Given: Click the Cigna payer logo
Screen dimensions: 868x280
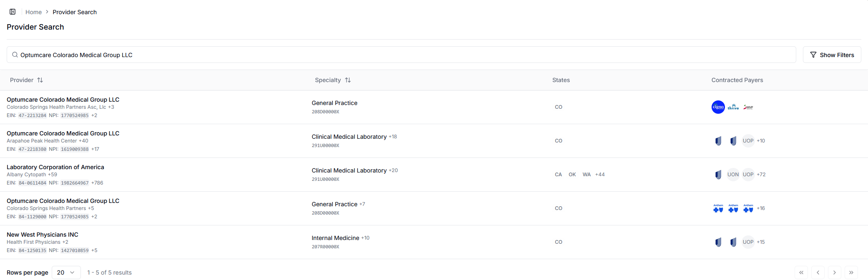Looking at the screenshot, I should [718, 107].
